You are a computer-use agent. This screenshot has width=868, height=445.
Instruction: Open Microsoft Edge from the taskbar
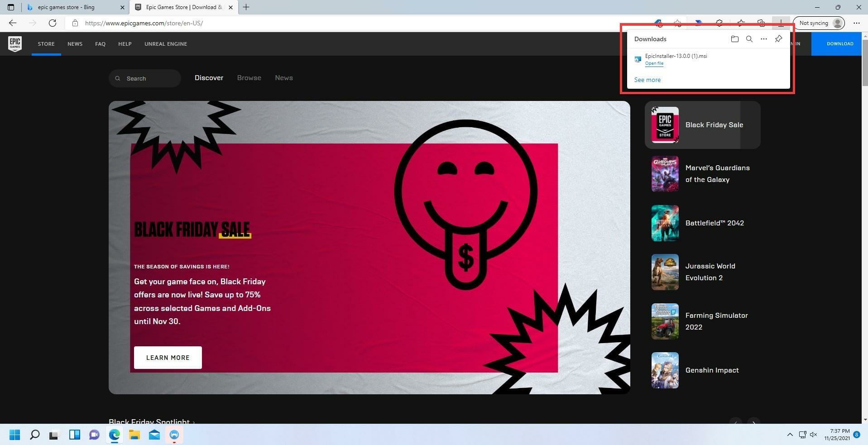(x=114, y=435)
